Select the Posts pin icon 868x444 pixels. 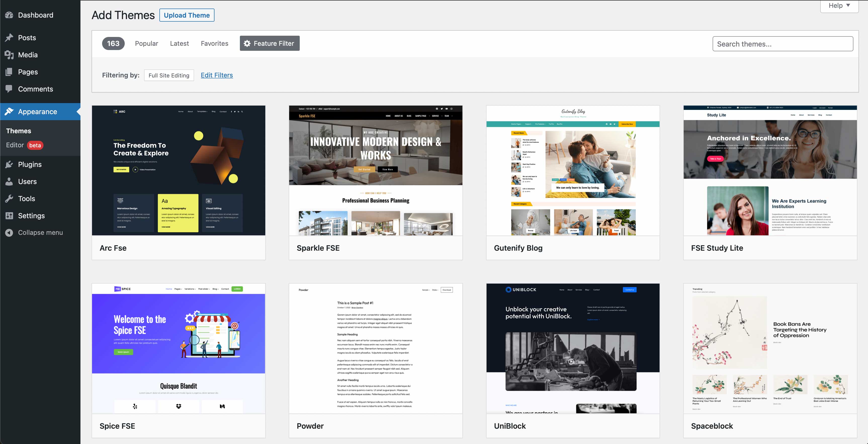pyautogui.click(x=9, y=38)
